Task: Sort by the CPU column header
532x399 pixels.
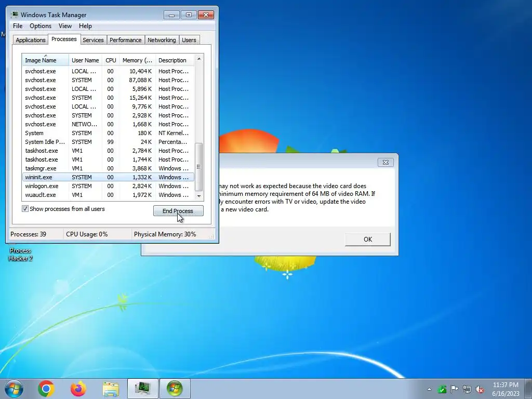Action: pos(111,60)
